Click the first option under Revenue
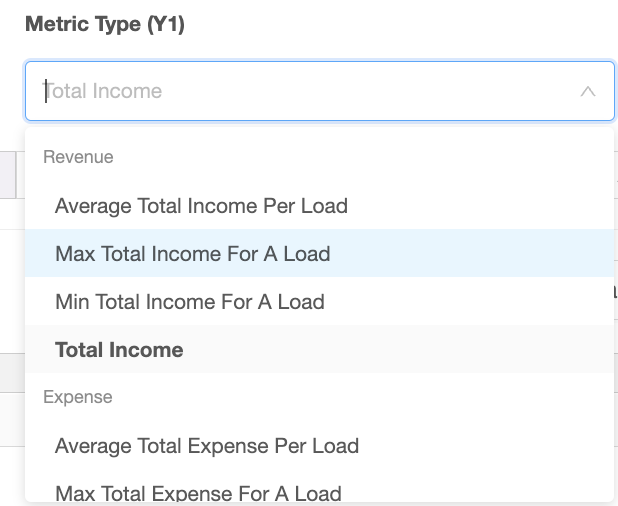The image size is (618, 506). click(x=320, y=206)
